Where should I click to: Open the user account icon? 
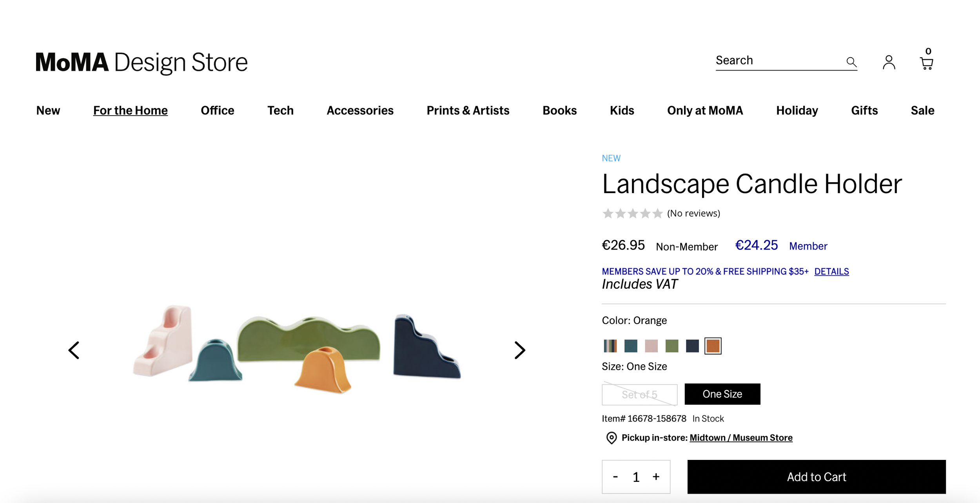889,62
